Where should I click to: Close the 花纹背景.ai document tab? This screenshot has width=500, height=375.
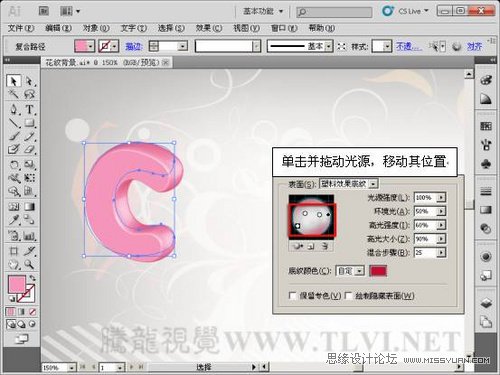(x=165, y=62)
